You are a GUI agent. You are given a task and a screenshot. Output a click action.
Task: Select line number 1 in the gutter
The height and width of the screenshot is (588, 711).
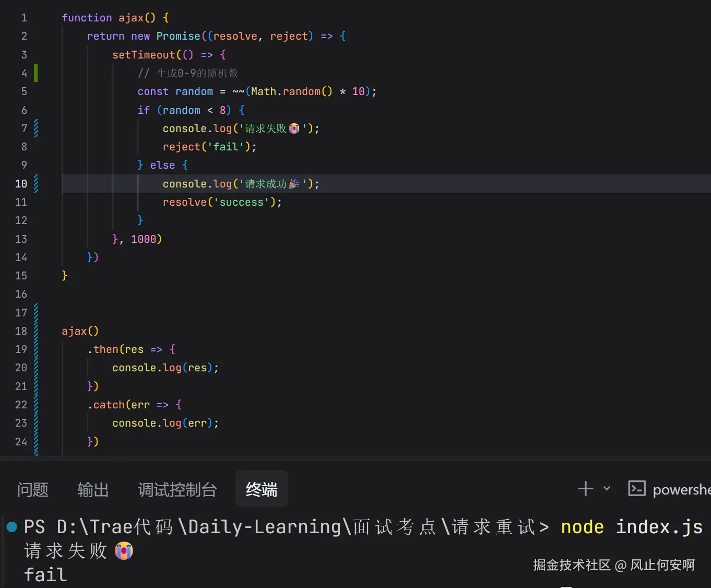(x=24, y=18)
